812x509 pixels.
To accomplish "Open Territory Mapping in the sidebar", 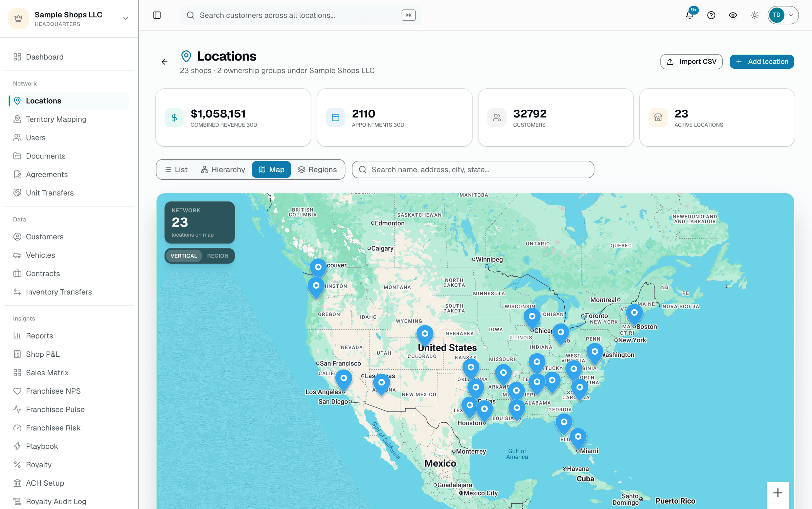I will pyautogui.click(x=69, y=119).
